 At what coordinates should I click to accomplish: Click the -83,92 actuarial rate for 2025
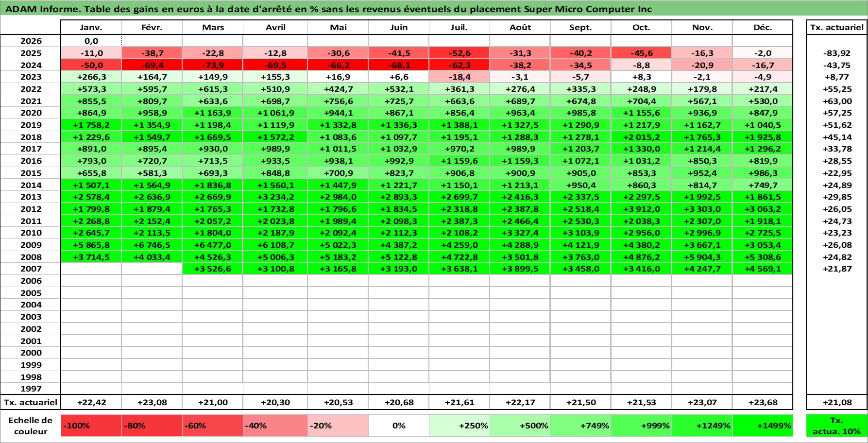(837, 53)
